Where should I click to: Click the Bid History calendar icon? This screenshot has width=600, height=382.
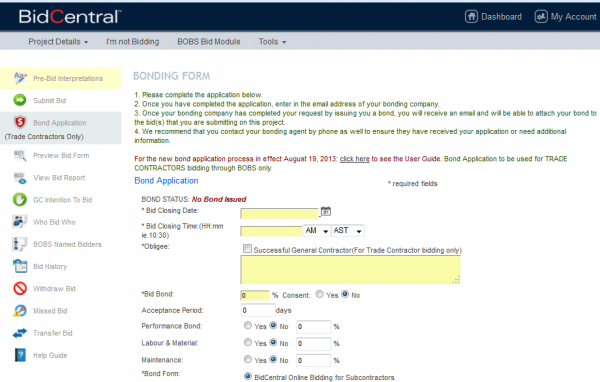pyautogui.click(x=20, y=266)
